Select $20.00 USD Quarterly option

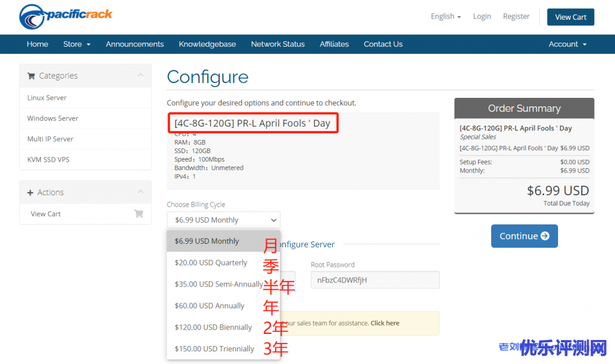click(x=211, y=262)
